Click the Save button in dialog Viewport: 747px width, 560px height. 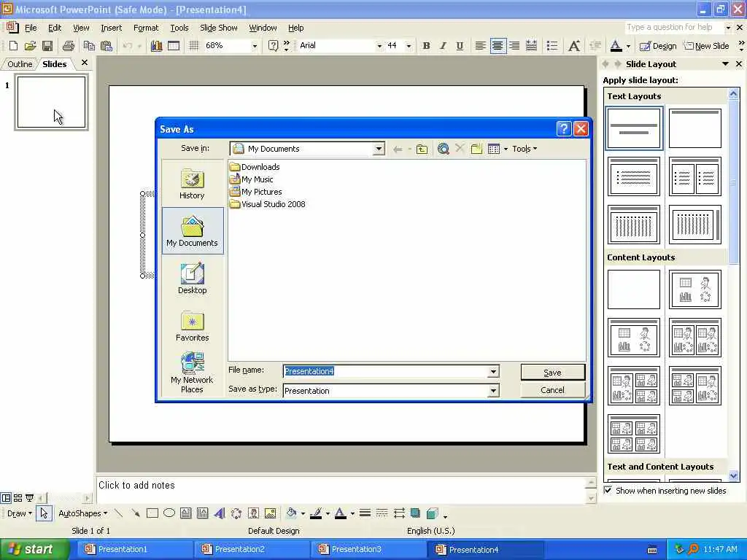point(553,373)
